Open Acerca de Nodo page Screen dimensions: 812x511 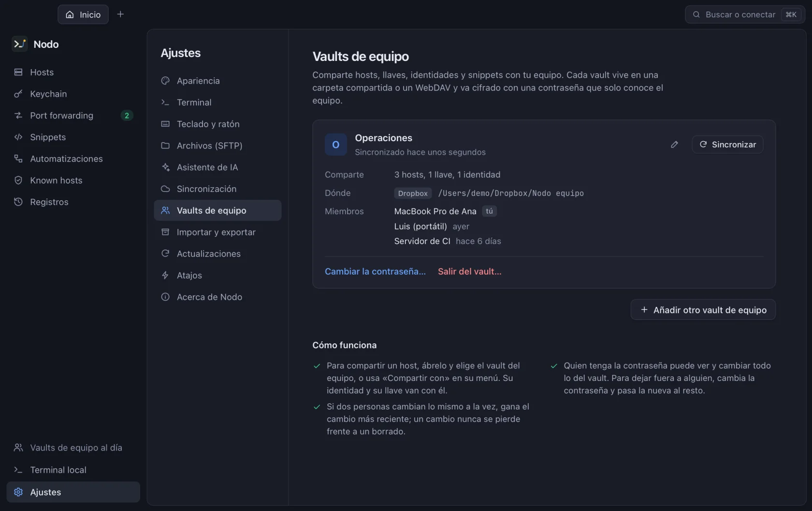(217, 297)
